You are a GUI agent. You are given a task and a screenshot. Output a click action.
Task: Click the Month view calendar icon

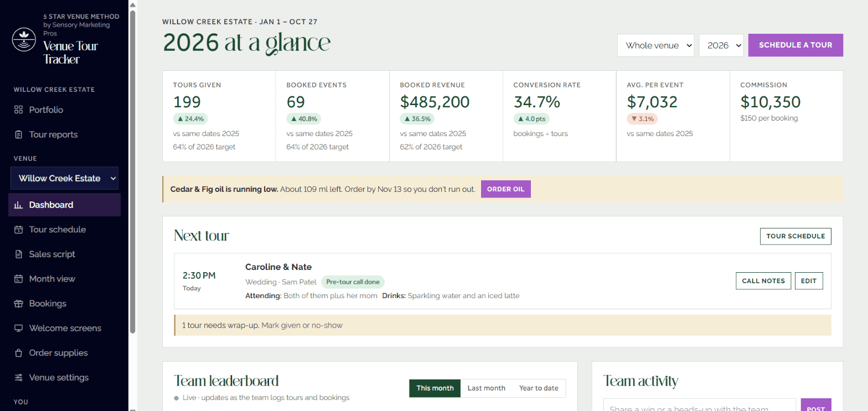(x=18, y=279)
